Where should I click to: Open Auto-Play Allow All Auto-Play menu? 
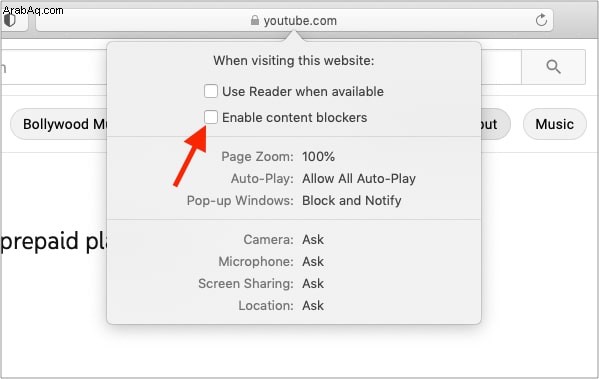pyautogui.click(x=359, y=178)
